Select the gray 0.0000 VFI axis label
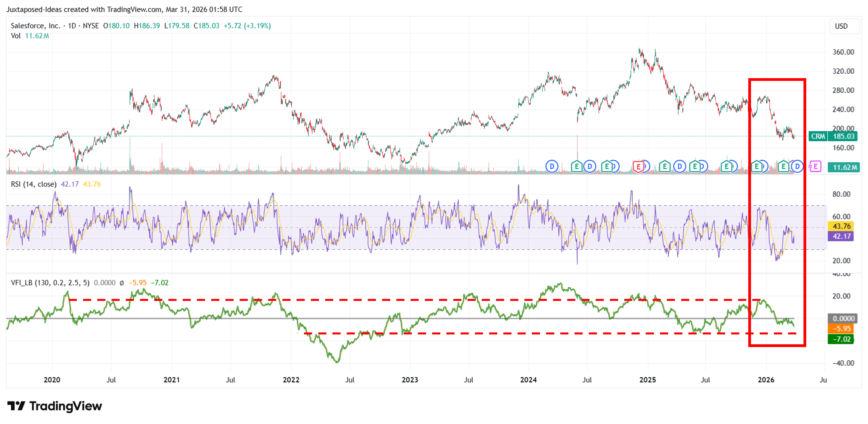868x424 pixels. (842, 318)
